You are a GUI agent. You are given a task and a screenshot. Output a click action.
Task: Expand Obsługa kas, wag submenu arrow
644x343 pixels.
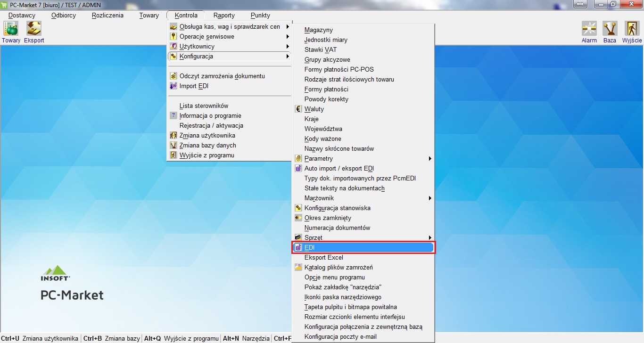(x=288, y=27)
